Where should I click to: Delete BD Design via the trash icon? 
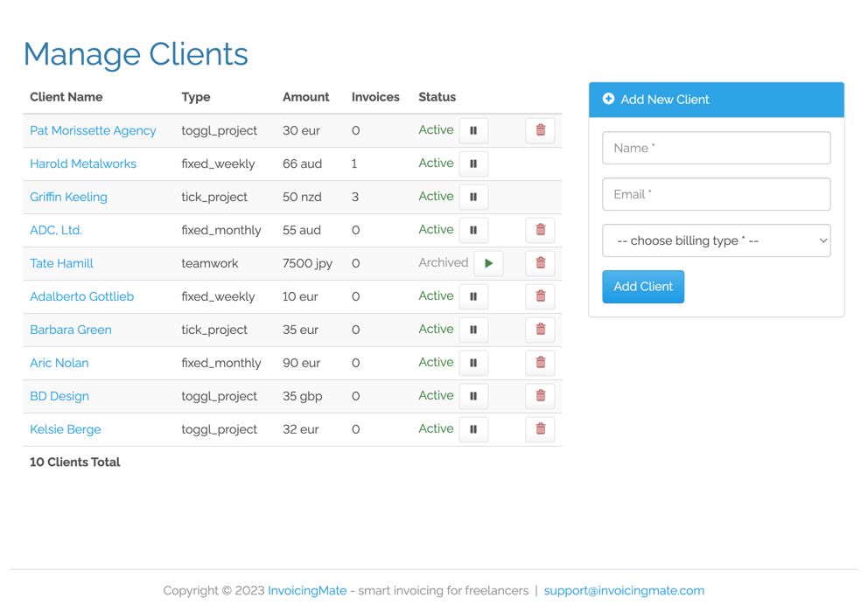540,396
